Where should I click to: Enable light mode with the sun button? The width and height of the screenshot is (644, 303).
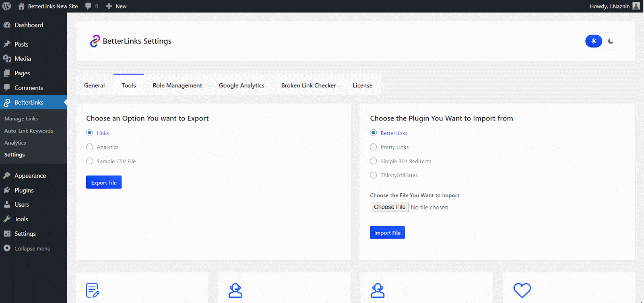point(594,41)
